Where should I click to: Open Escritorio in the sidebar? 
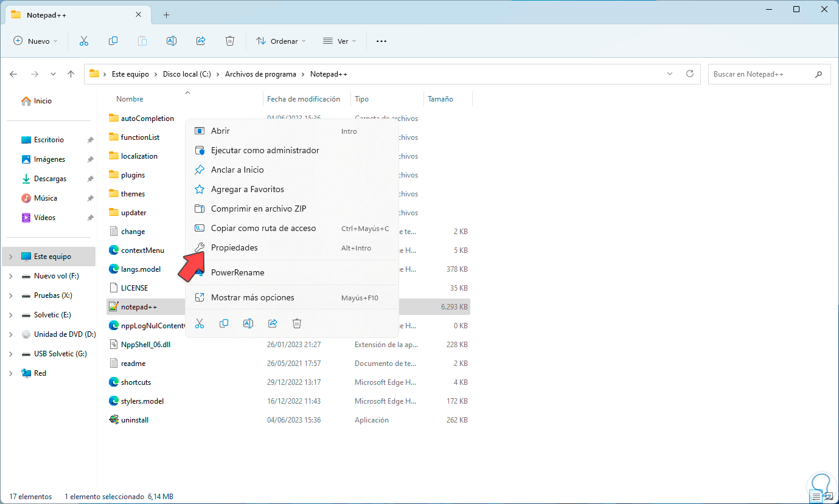[49, 140]
